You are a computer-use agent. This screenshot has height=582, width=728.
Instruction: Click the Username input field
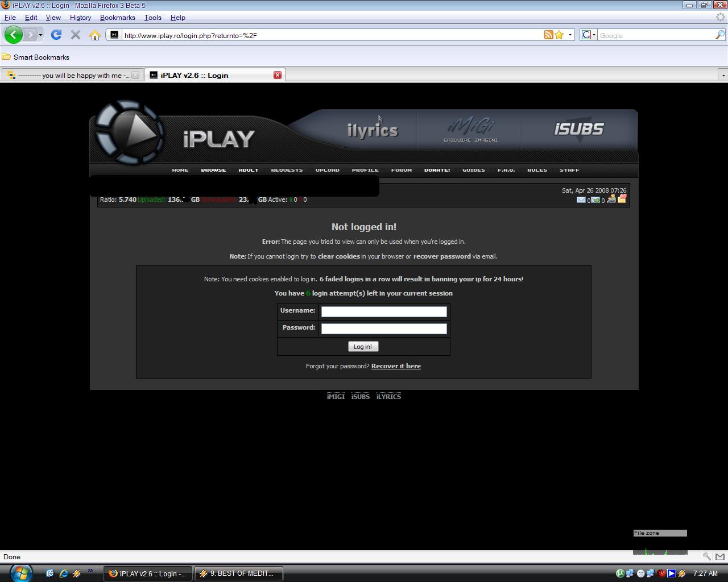pos(384,311)
